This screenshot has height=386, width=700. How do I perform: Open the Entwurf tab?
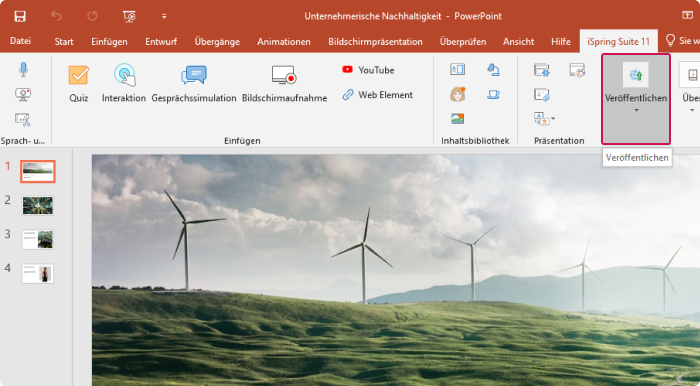coord(161,42)
